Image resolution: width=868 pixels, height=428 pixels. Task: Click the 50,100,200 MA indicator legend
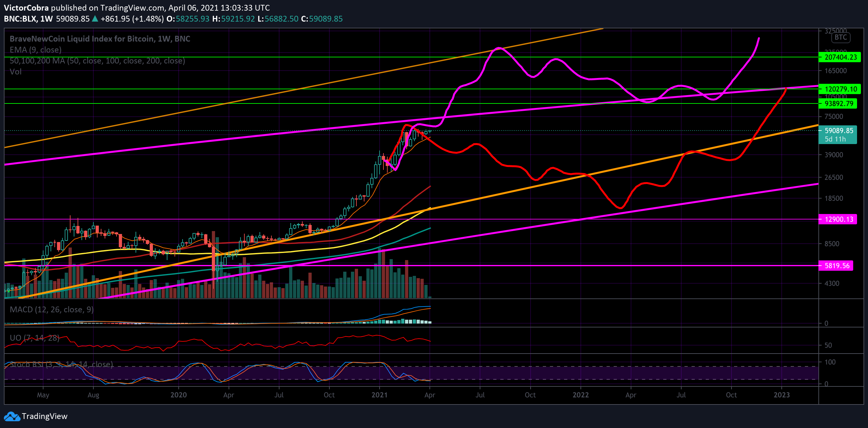click(x=97, y=61)
